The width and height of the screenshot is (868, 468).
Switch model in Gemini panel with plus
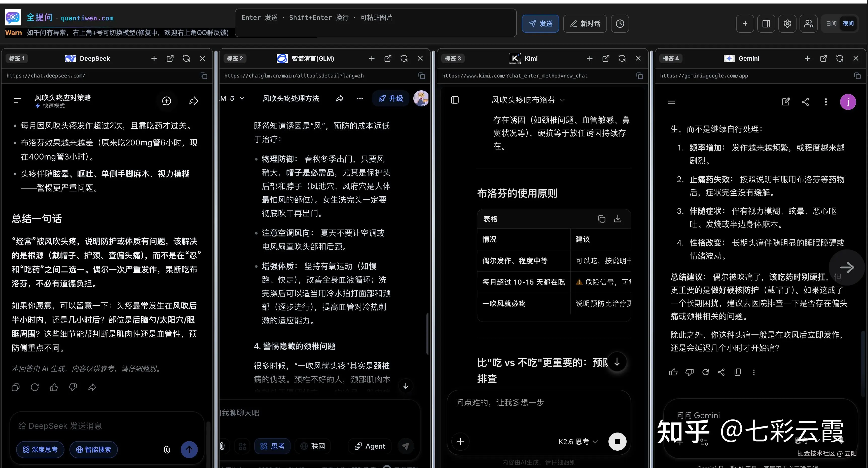point(807,58)
